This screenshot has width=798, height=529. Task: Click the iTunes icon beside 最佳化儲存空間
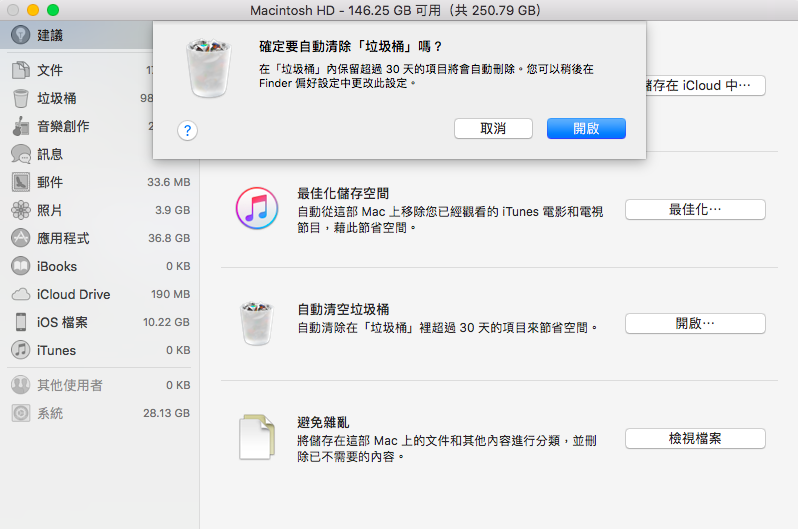click(257, 208)
